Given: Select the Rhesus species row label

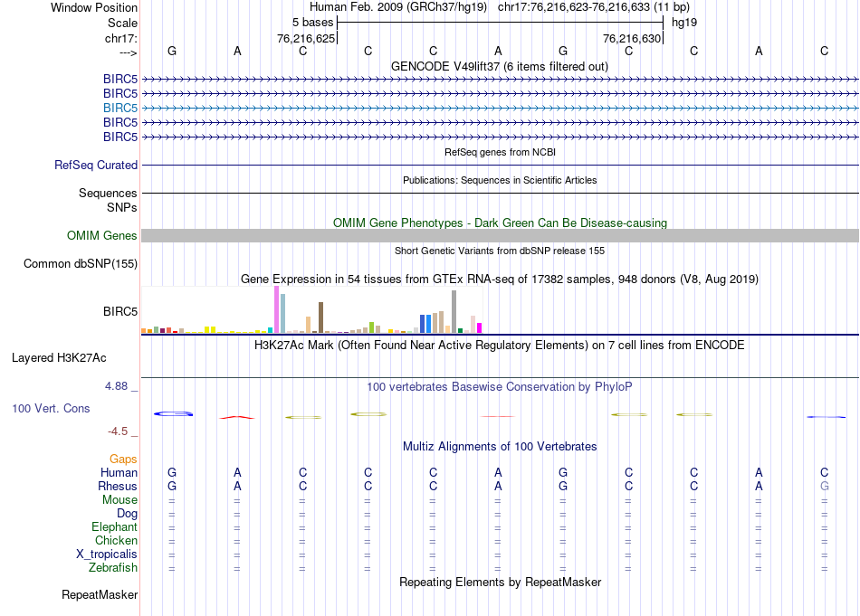Looking at the screenshot, I should [118, 486].
